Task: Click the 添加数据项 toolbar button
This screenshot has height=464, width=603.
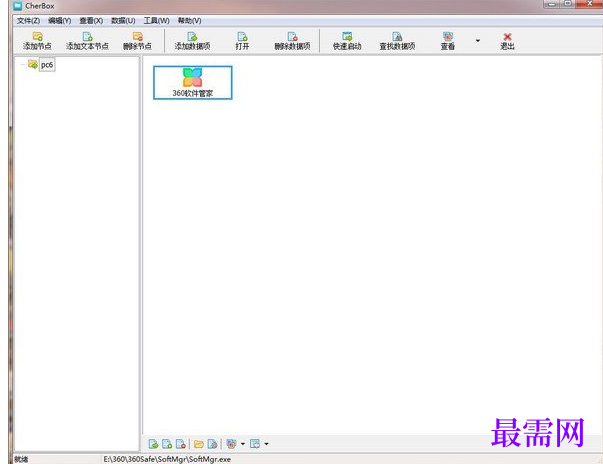Action: click(192, 41)
